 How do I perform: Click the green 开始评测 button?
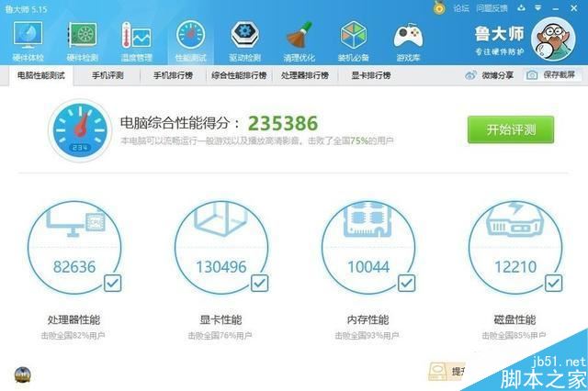pos(511,129)
